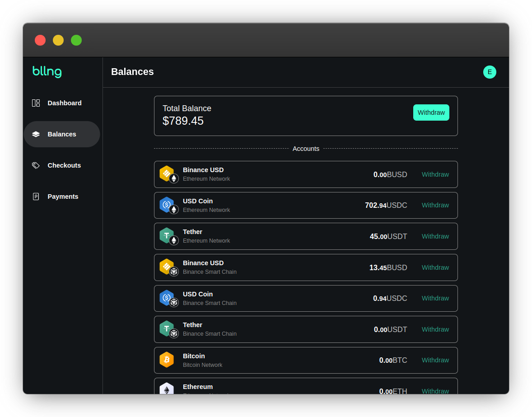The height and width of the screenshot is (417, 532).
Task: Click the Accounts section label
Action: [306, 149]
